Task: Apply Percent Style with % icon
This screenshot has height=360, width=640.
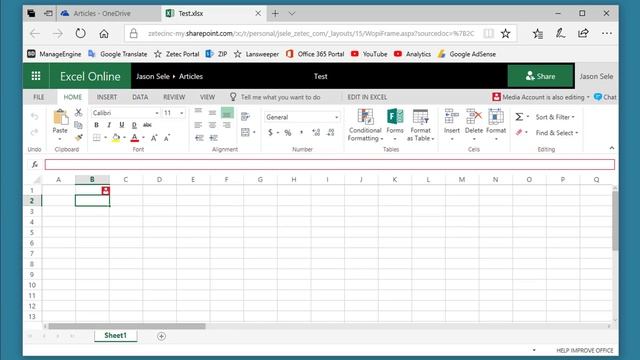Action: (288, 132)
